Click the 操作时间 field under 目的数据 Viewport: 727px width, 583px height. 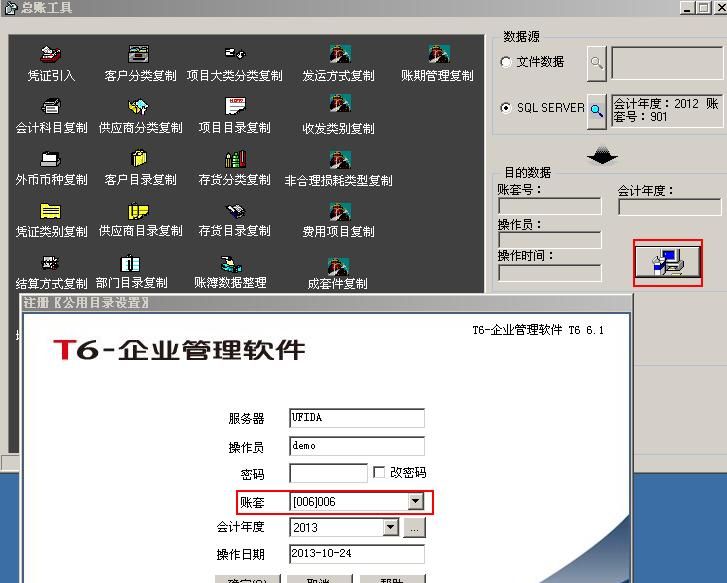[549, 273]
